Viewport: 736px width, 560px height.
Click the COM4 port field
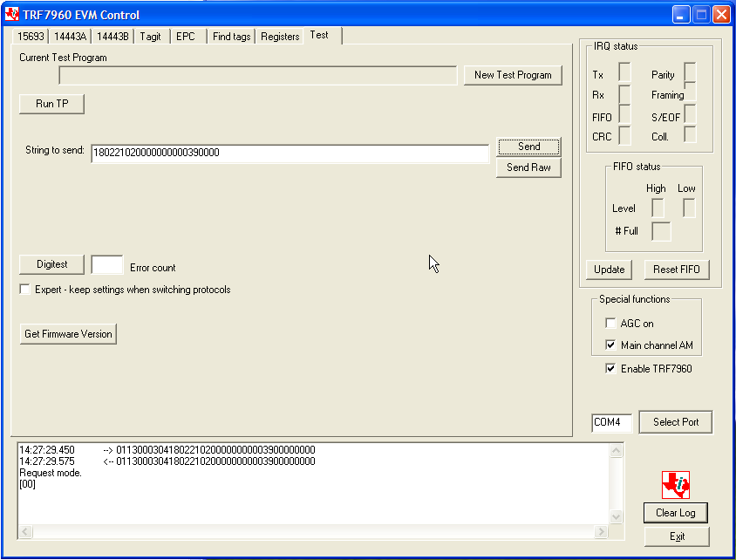click(x=611, y=422)
